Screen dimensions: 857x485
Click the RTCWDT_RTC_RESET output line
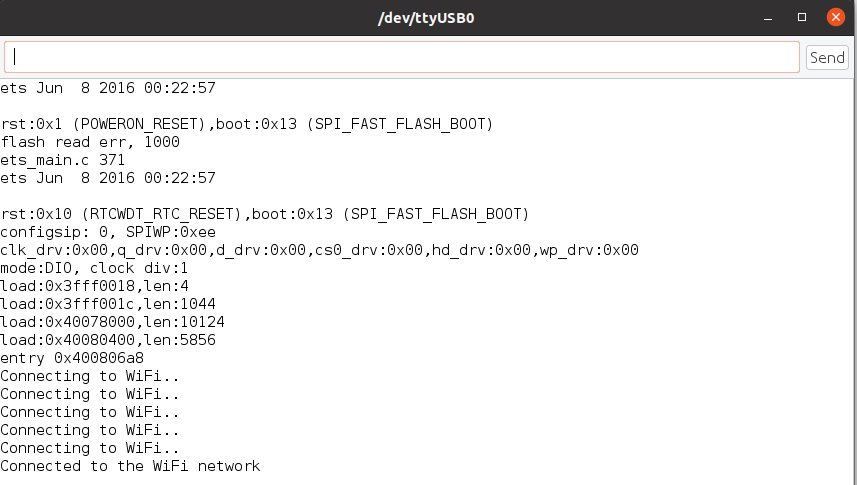[x=265, y=214]
